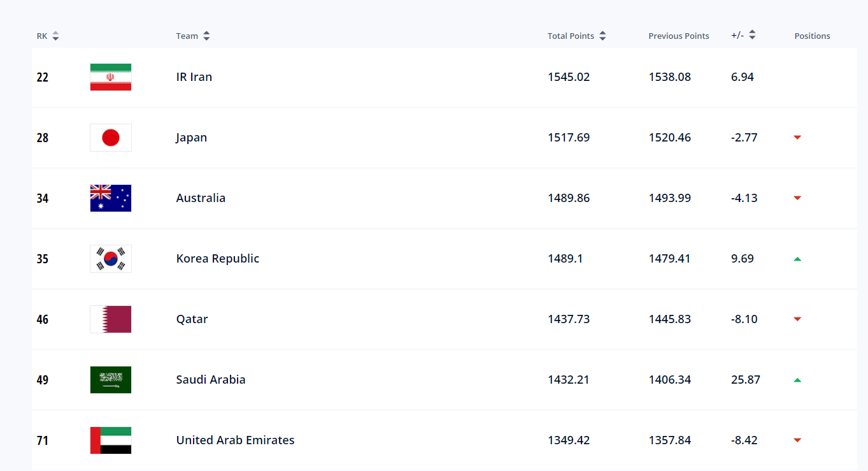
Task: Sort by +/- column sort arrows
Action: 752,36
